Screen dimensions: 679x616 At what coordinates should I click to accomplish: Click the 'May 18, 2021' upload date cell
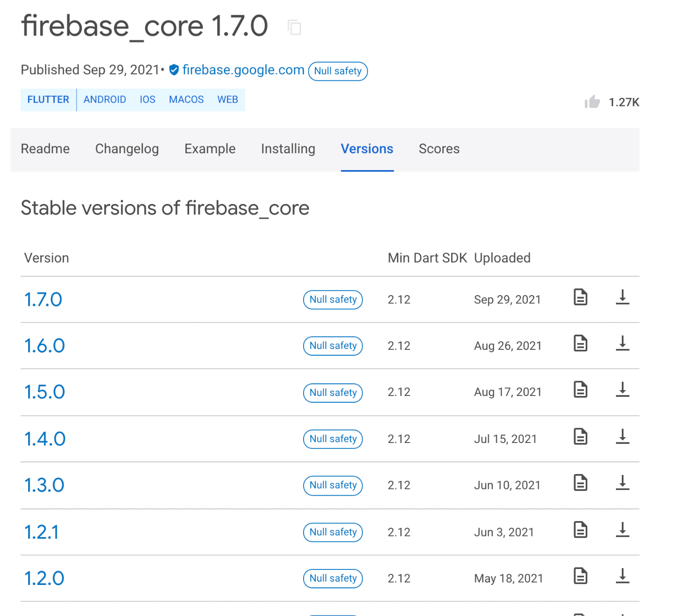(x=509, y=578)
